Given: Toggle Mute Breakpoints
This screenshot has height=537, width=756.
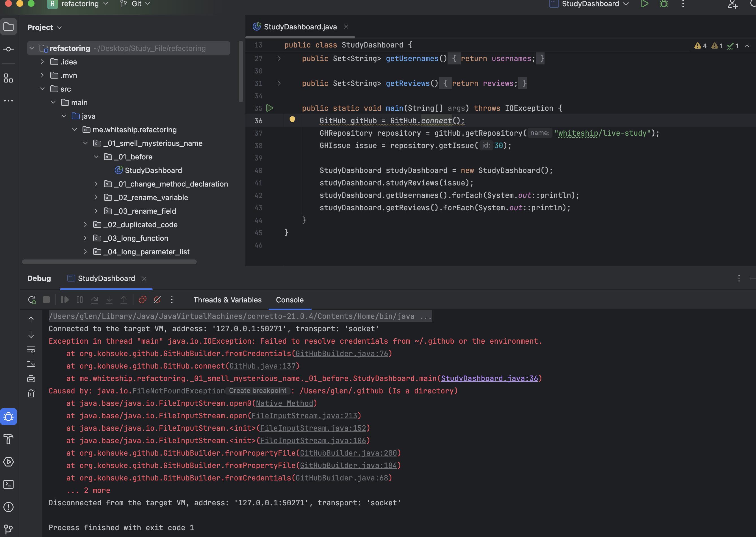Looking at the screenshot, I should click(x=157, y=300).
